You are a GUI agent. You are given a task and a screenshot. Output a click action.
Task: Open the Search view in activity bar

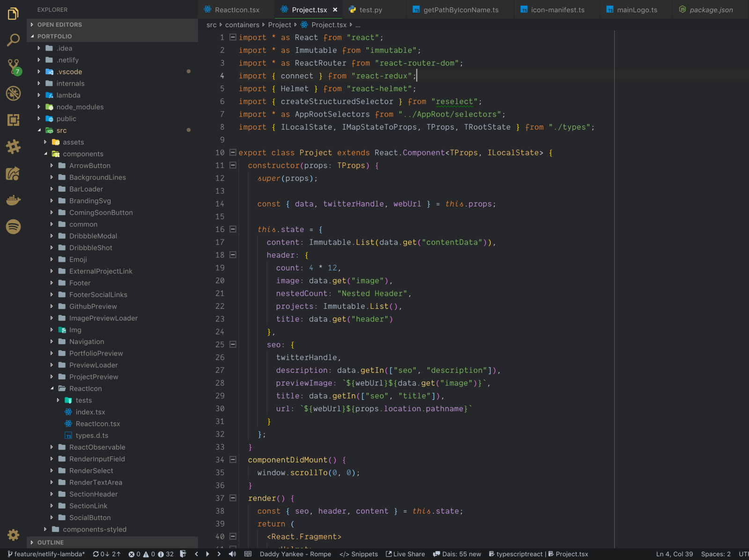13,40
